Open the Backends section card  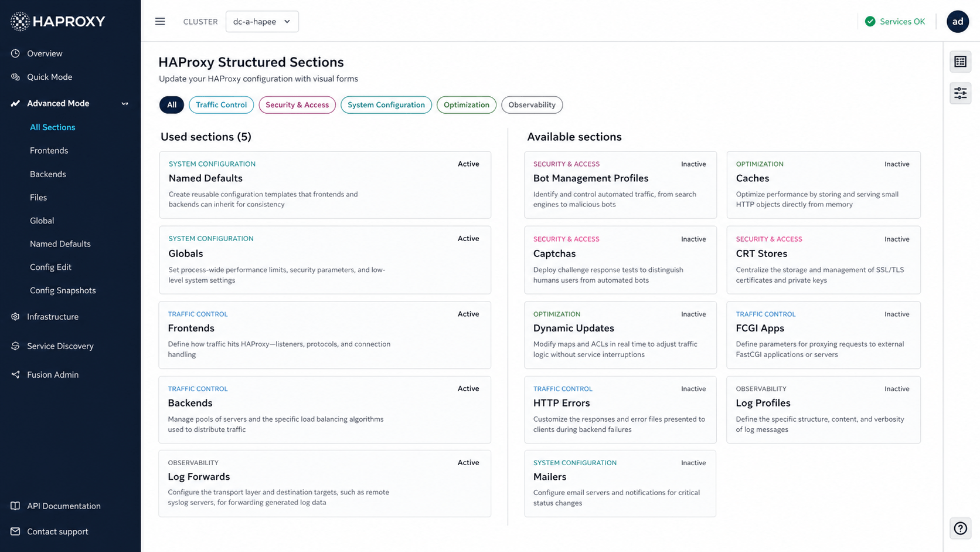[x=325, y=409]
